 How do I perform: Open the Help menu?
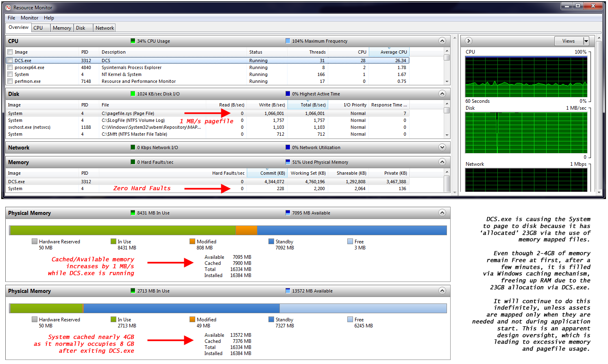coord(49,18)
